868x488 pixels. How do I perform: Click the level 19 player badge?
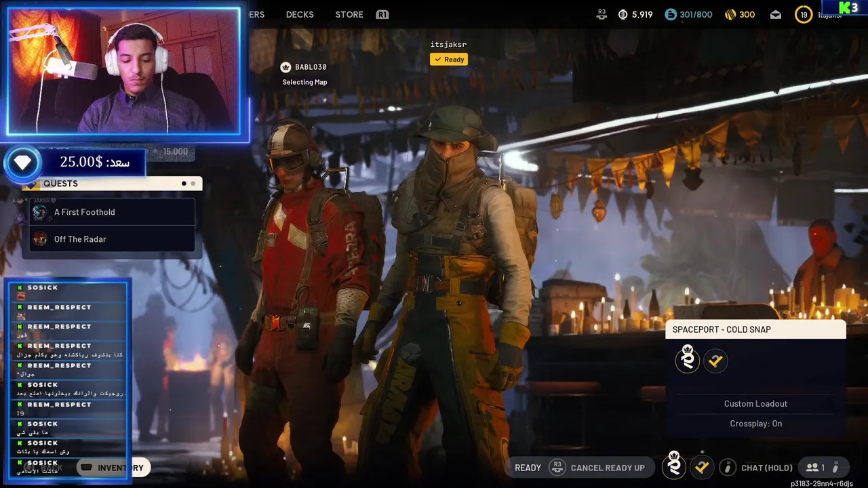(804, 14)
